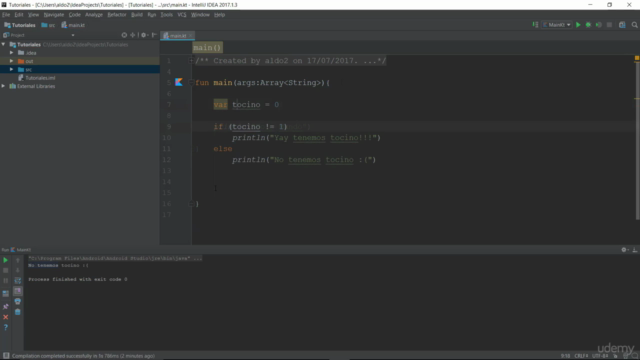Click the toolbar Stop square icon

click(609, 25)
